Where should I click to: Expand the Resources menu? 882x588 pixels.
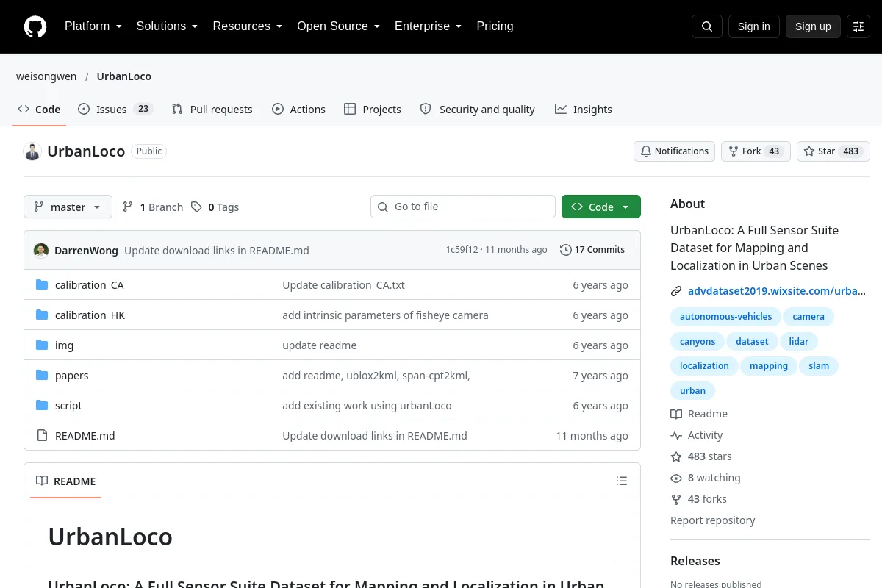point(248,26)
